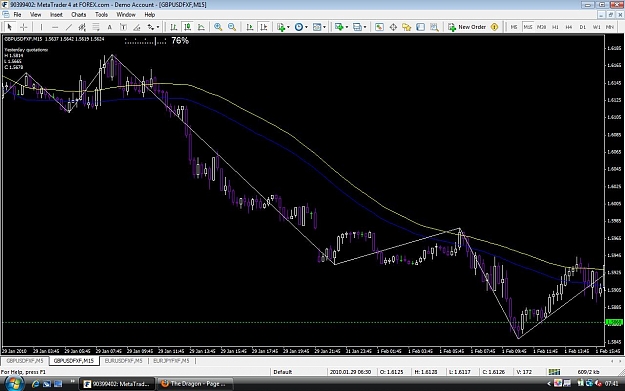Switch to H4 timeframe
625x391 pixels.
[x=569, y=27]
